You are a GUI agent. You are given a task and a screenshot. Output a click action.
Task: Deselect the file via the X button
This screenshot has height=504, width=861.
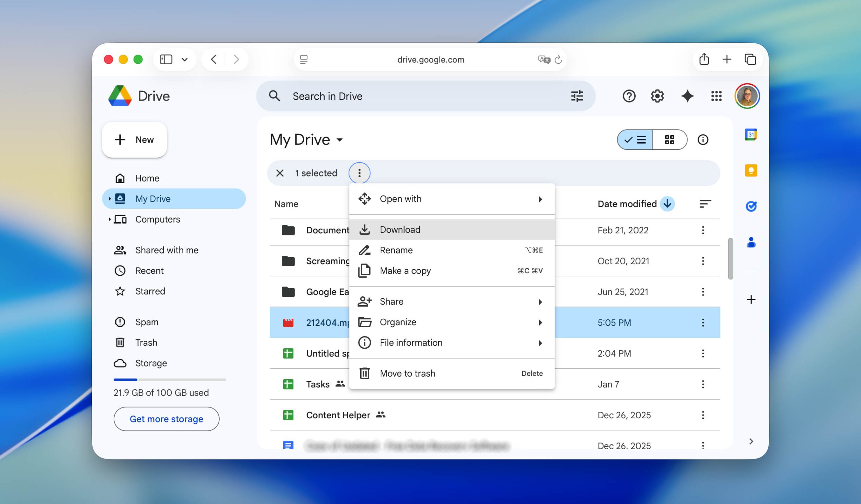(x=280, y=173)
